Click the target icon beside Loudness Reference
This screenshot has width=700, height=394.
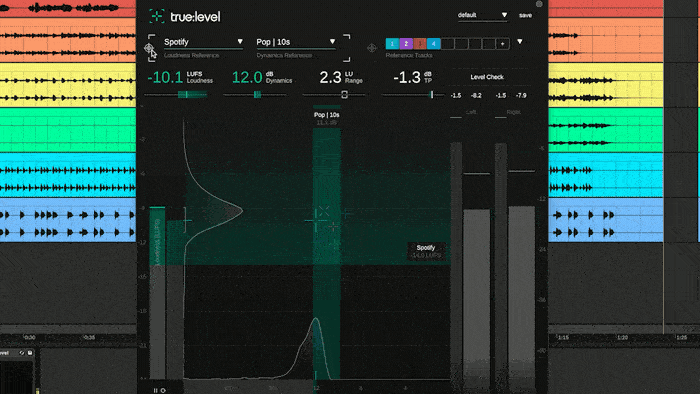pyautogui.click(x=149, y=48)
